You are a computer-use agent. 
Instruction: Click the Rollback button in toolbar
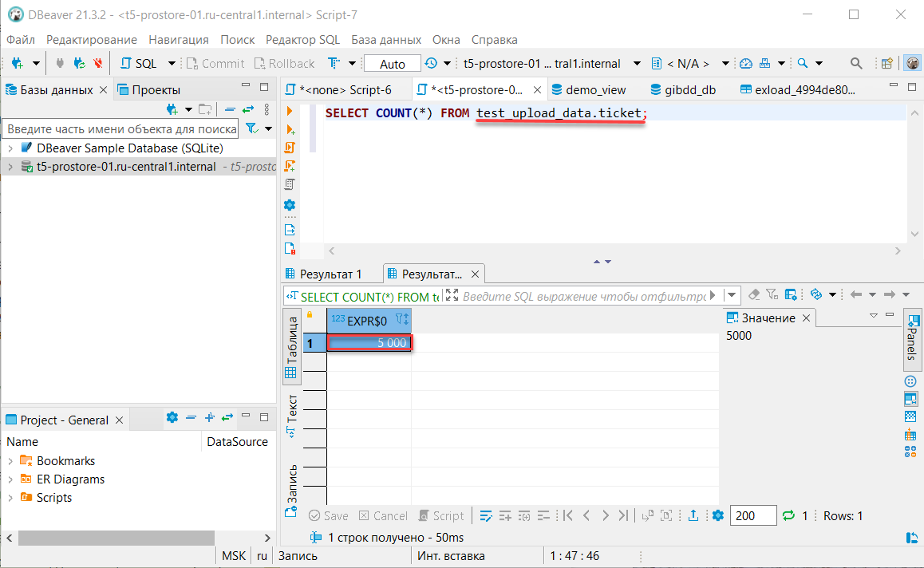tap(284, 64)
